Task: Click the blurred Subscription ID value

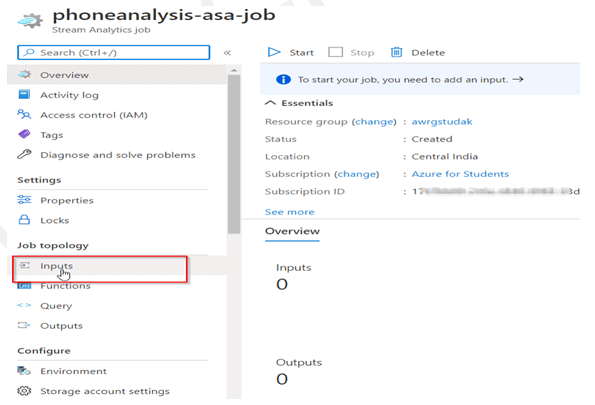Action: 496,191
